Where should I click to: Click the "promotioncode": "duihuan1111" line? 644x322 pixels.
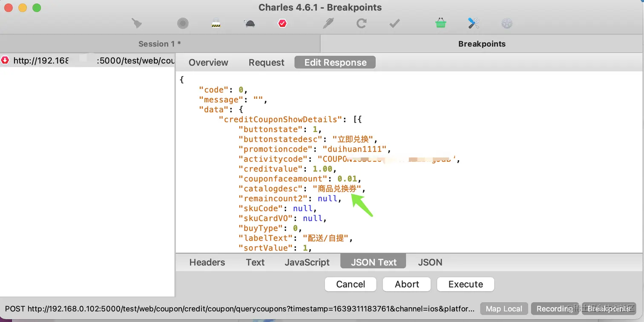(315, 149)
